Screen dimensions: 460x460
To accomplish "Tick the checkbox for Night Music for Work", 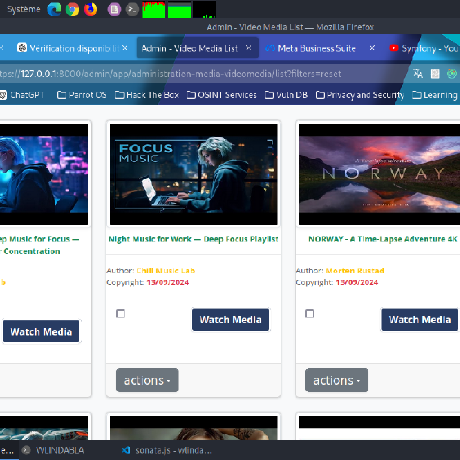I will (x=121, y=314).
